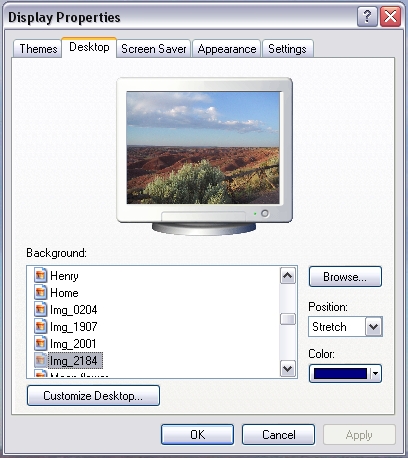Click the Customize Desktop... button
The width and height of the screenshot is (408, 458).
(93, 396)
